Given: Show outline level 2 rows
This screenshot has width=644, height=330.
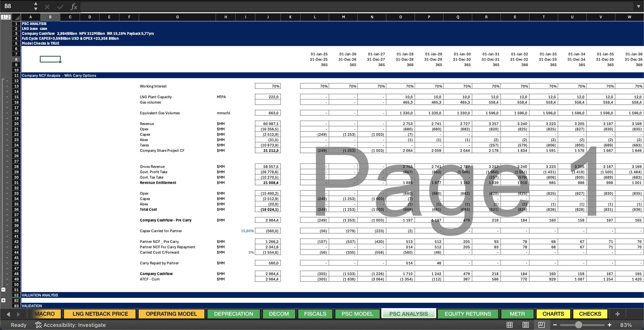Looking at the screenshot, I should 8,17.
